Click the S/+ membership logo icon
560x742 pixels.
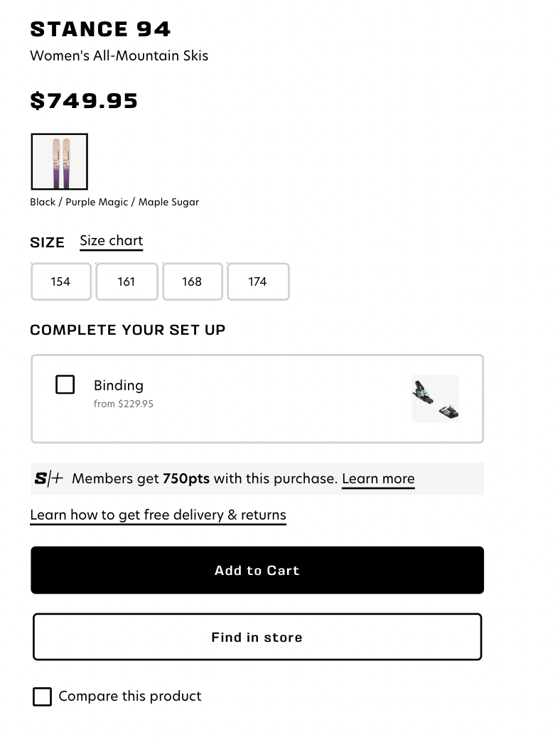pos(49,478)
